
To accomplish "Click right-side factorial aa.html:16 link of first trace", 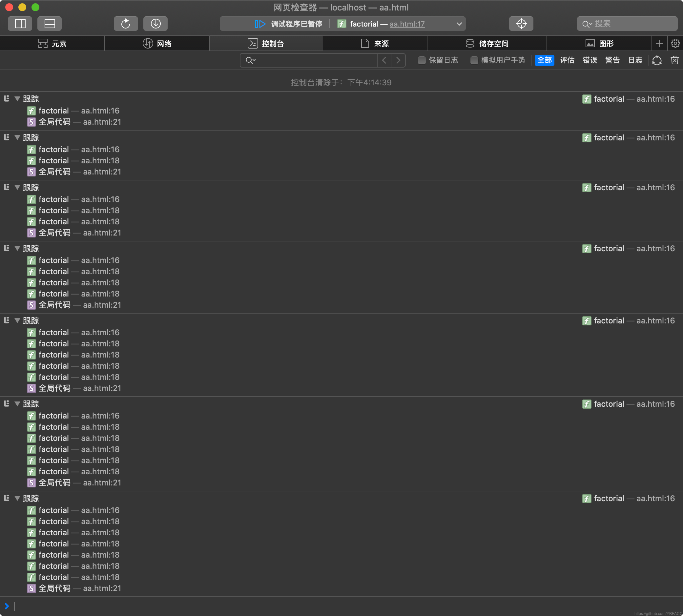I will [x=629, y=99].
